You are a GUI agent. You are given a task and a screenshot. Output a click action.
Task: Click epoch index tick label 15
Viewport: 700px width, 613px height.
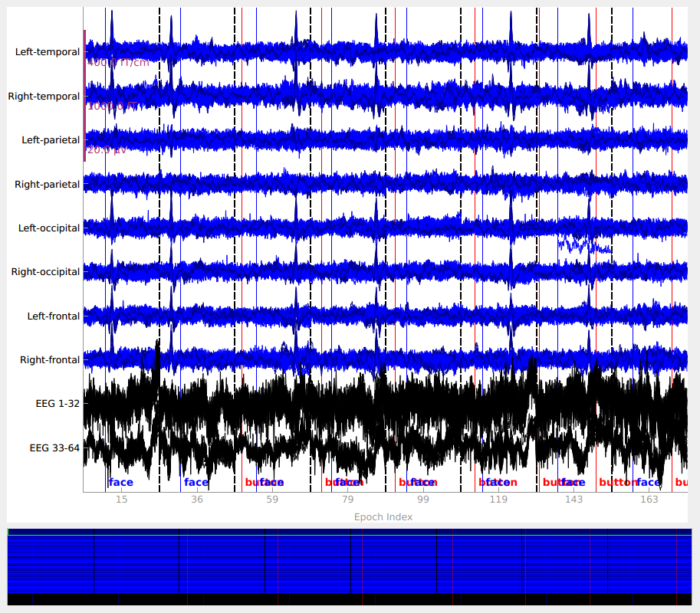[x=121, y=500]
